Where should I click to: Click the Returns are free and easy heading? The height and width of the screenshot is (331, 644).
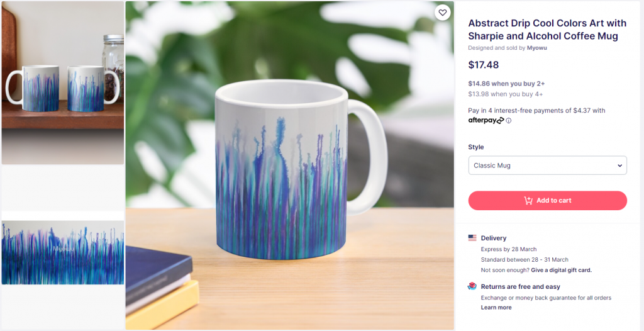coord(520,287)
